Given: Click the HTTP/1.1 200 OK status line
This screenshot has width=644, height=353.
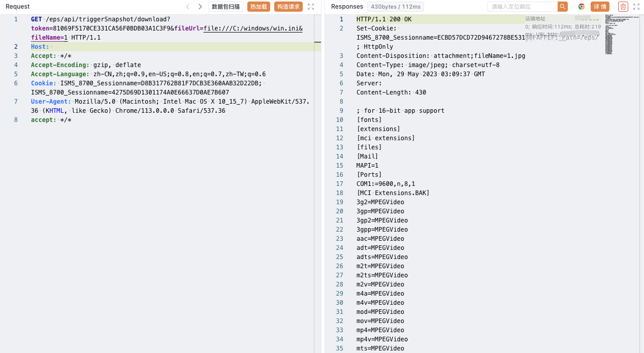Looking at the screenshot, I should pyautogui.click(x=384, y=19).
